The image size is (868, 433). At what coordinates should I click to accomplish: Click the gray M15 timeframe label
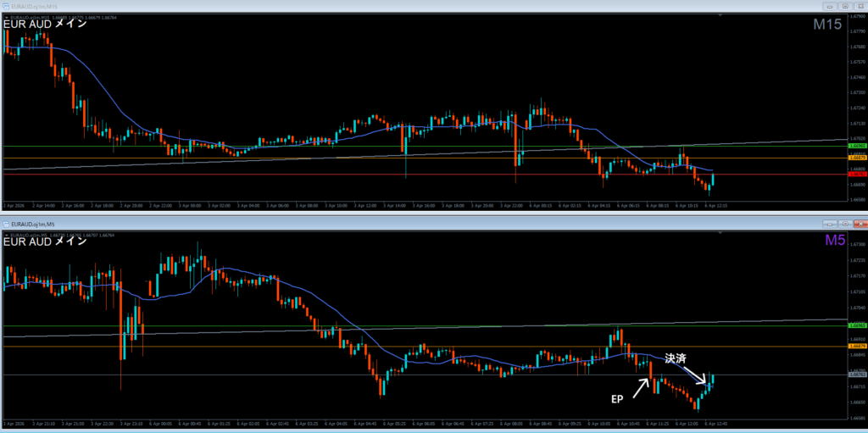(827, 25)
